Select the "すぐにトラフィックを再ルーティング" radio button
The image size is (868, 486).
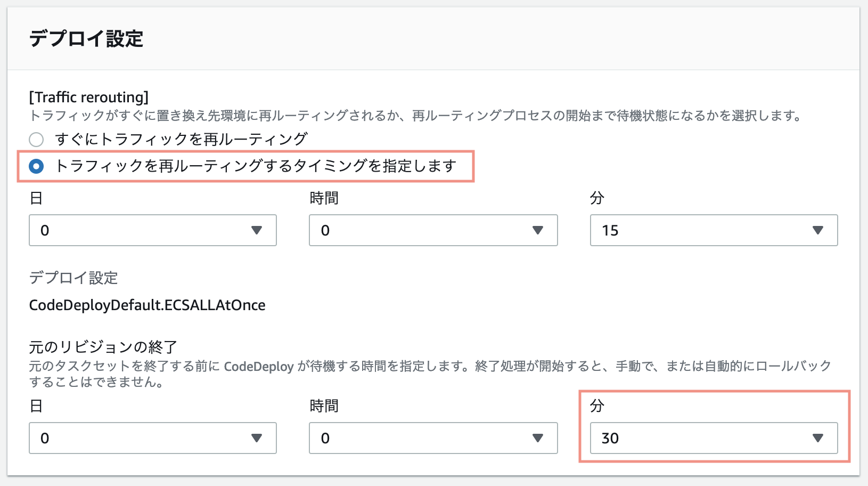36,140
